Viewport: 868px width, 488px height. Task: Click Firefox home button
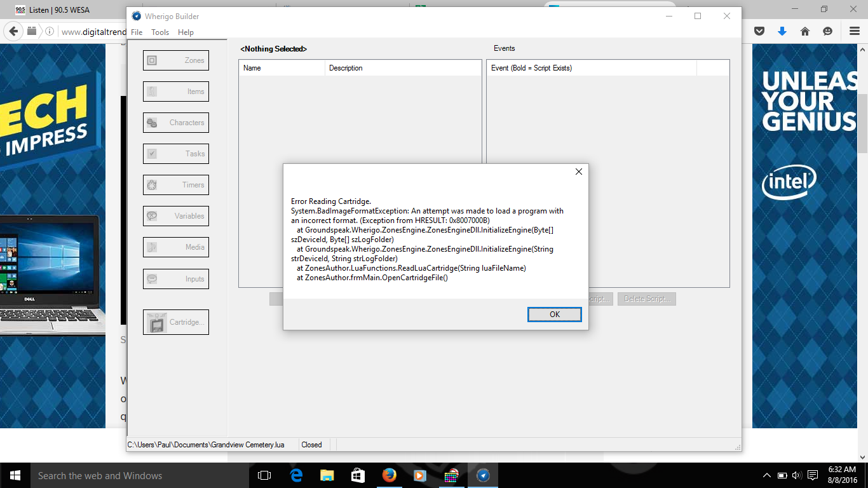[x=805, y=31]
